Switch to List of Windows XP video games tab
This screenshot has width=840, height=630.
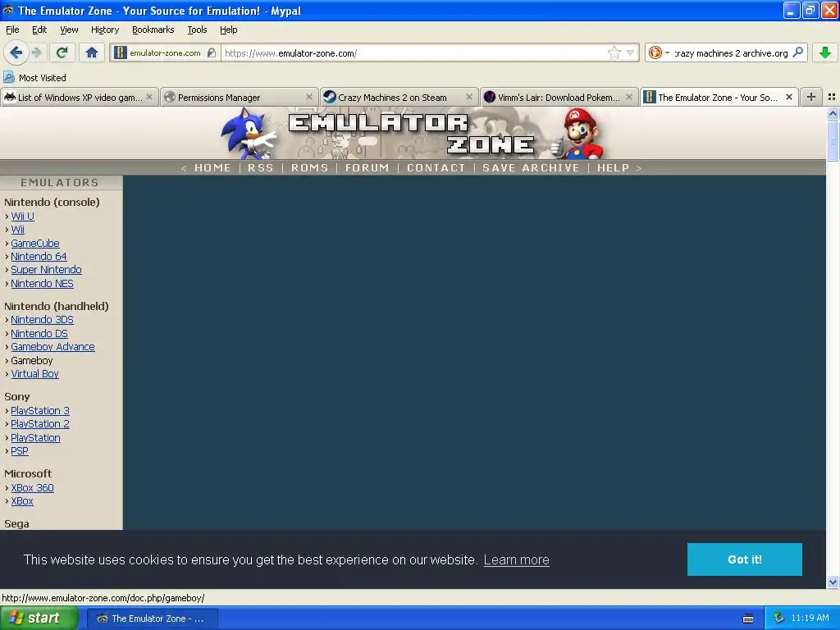[x=80, y=97]
